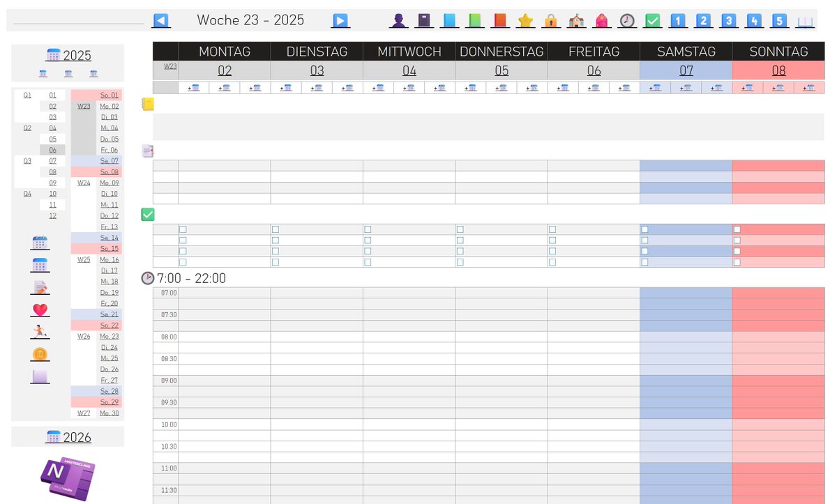The image size is (837, 504).
Task: Tick the fourth task checkbox under Montag
Action: (x=183, y=262)
